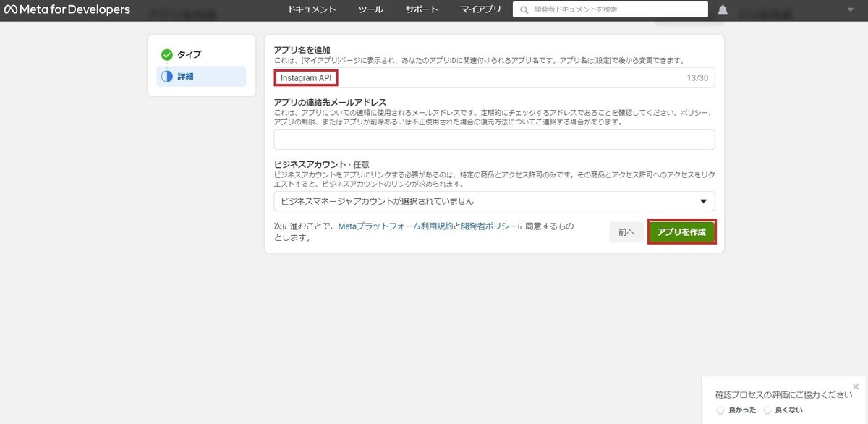868x424 pixels.
Task: Open the サポート menu
Action: pyautogui.click(x=422, y=10)
